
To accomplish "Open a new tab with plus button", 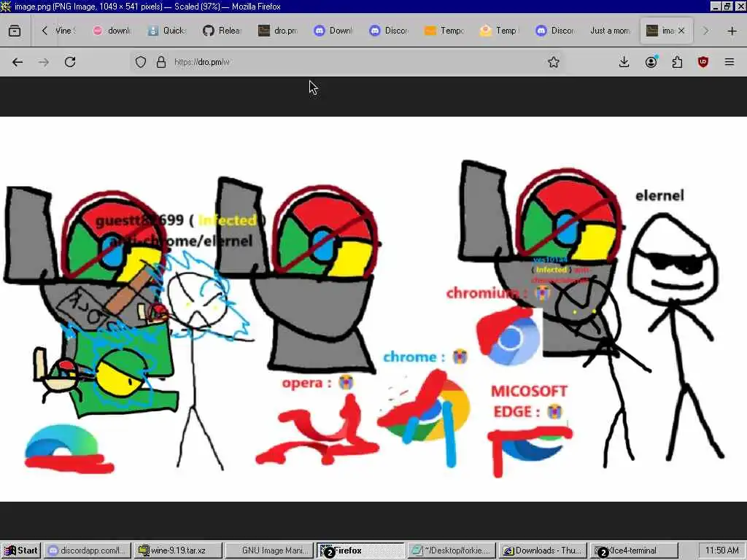I will 732,31.
